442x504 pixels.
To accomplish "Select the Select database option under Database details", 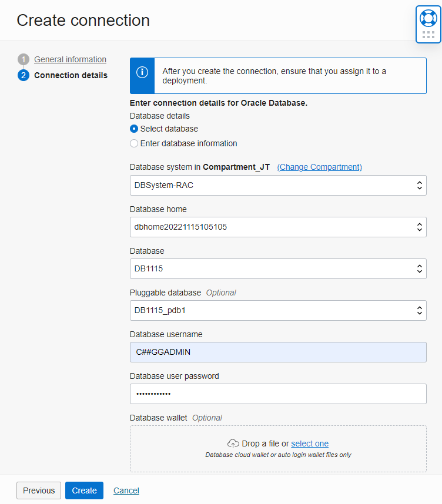I will pos(133,129).
